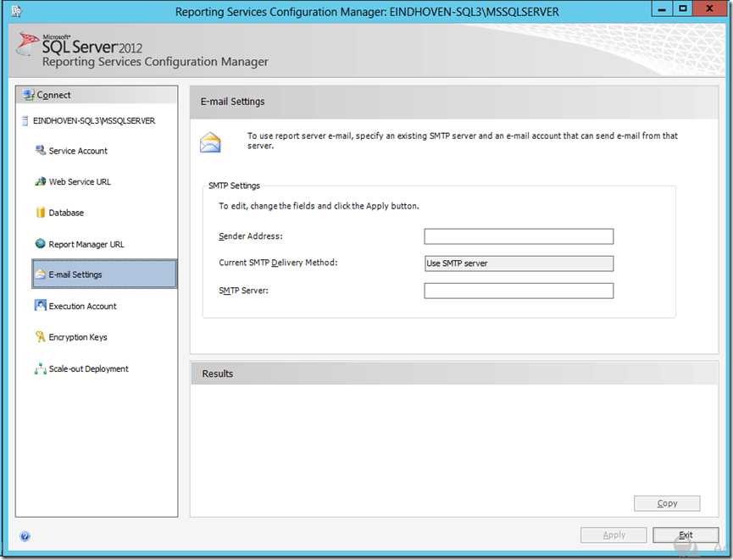Click the SMTP Server label
This screenshot has width=733, height=560.
click(x=243, y=291)
